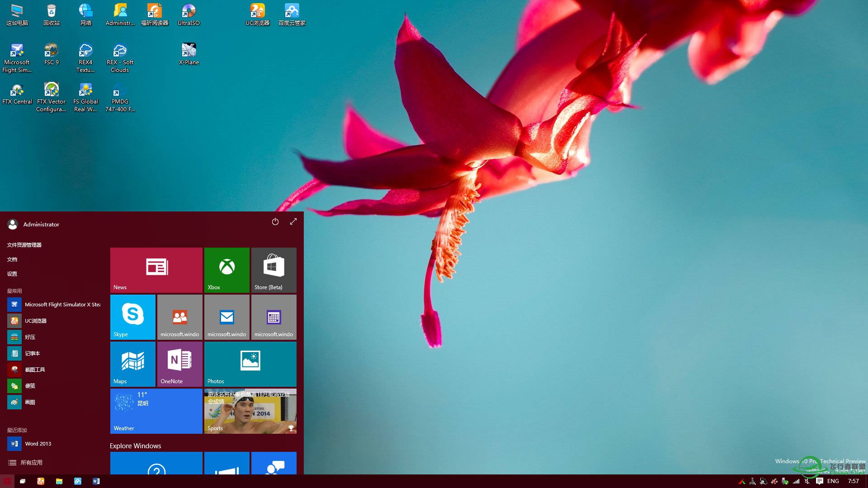This screenshot has width=868, height=488.
Task: Select REX - Soft Clouds shortcut
Action: click(120, 58)
